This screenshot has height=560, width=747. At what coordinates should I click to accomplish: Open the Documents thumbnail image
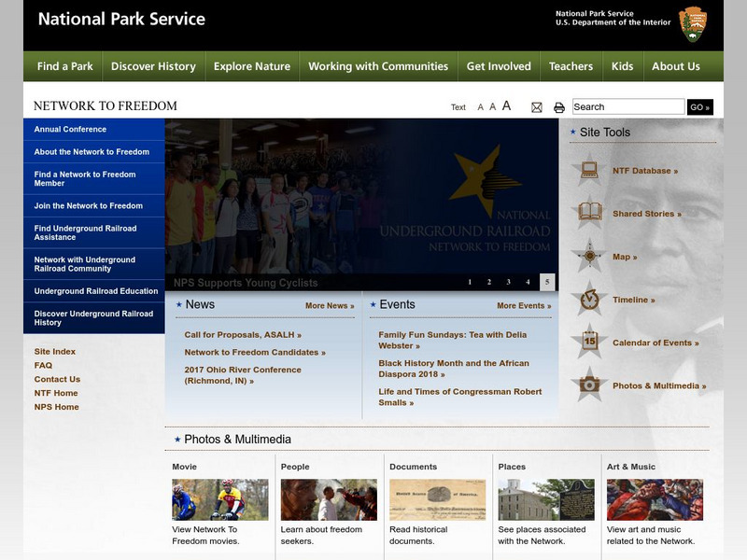437,499
